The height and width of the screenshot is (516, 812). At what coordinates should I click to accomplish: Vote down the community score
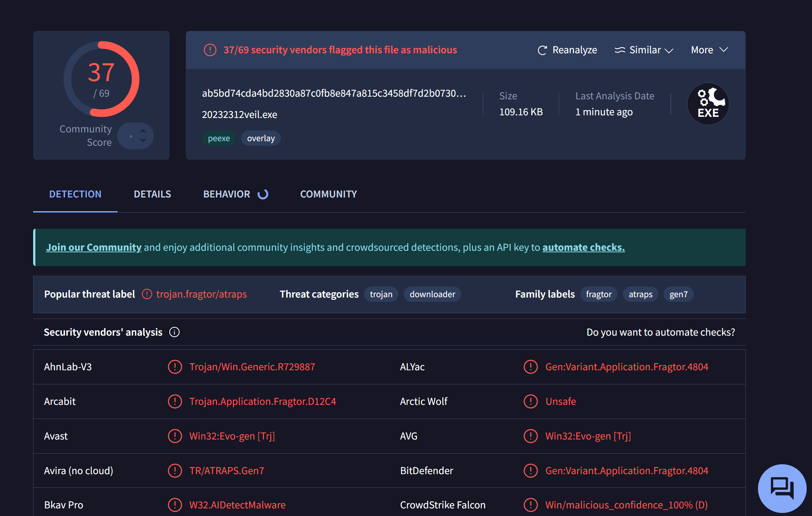143,141
